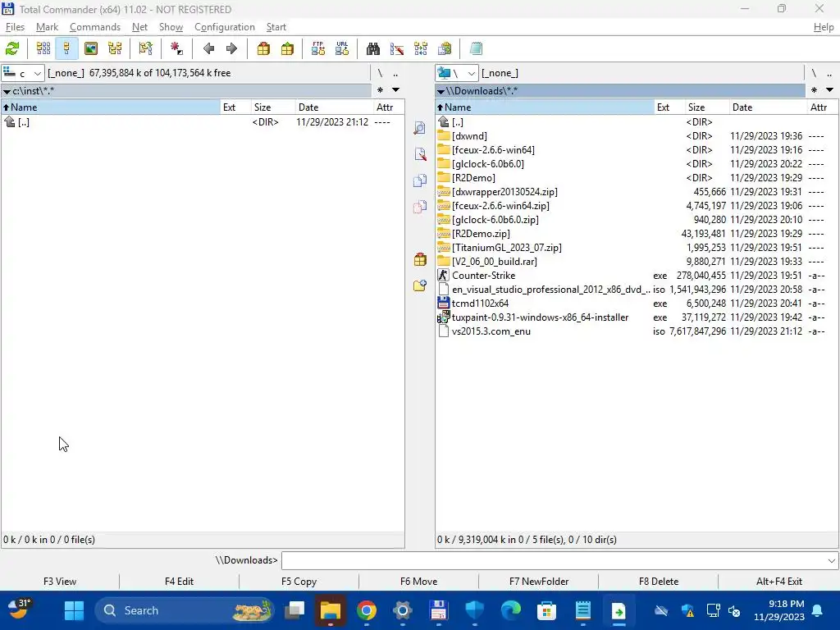Open left panel favorites asterisk menu
Viewport: 840px width, 630px height.
pos(380,90)
